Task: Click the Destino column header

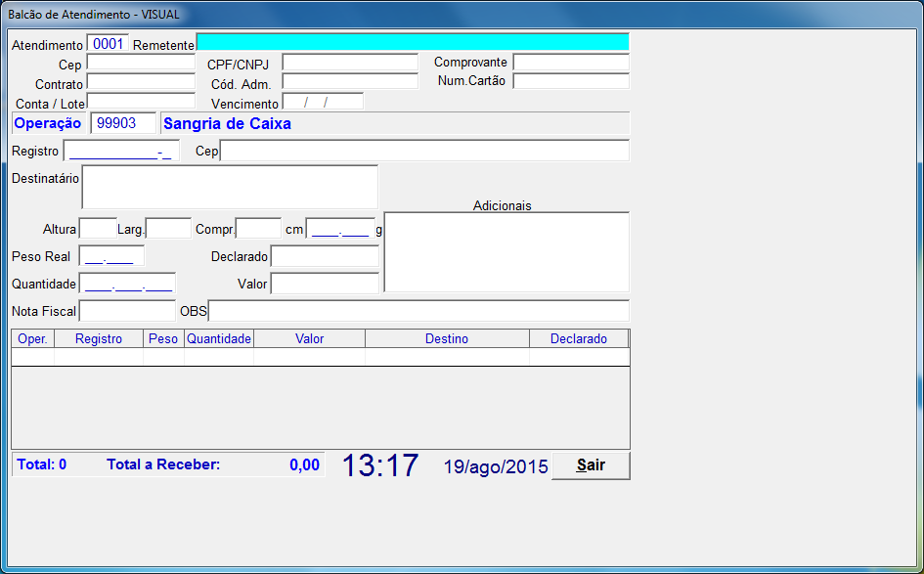Action: 447,339
